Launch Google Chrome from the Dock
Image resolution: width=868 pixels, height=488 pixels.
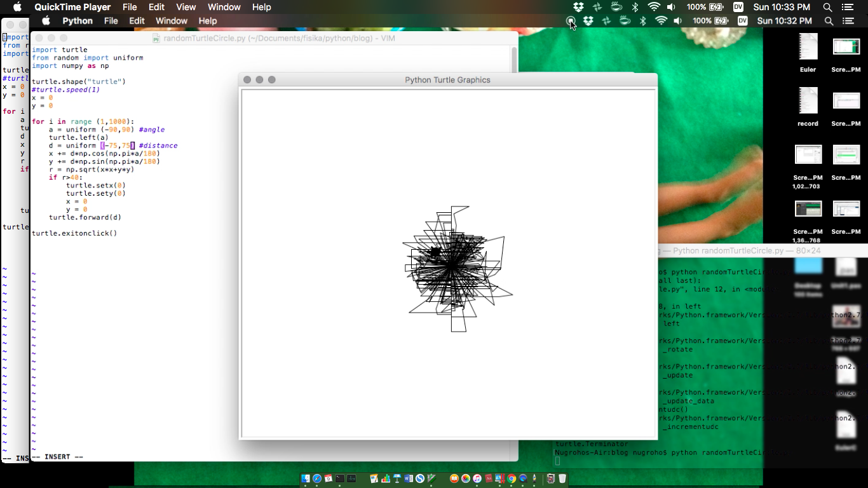click(x=512, y=478)
